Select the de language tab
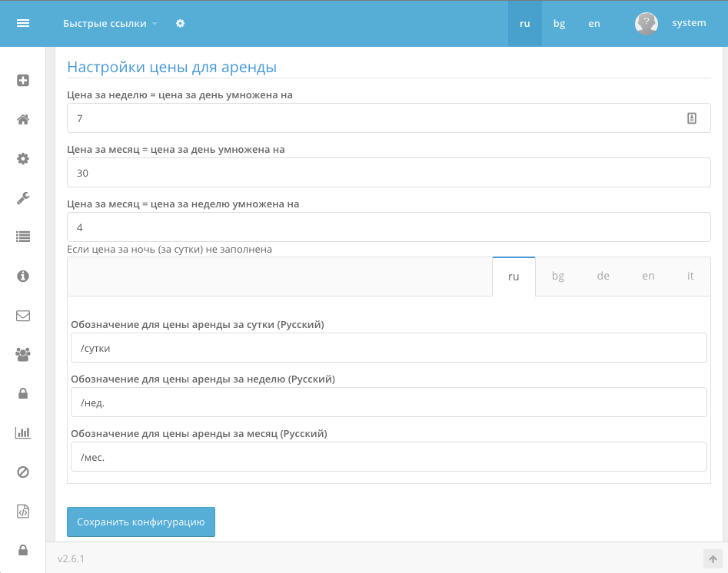The image size is (728, 573). pyautogui.click(x=603, y=276)
